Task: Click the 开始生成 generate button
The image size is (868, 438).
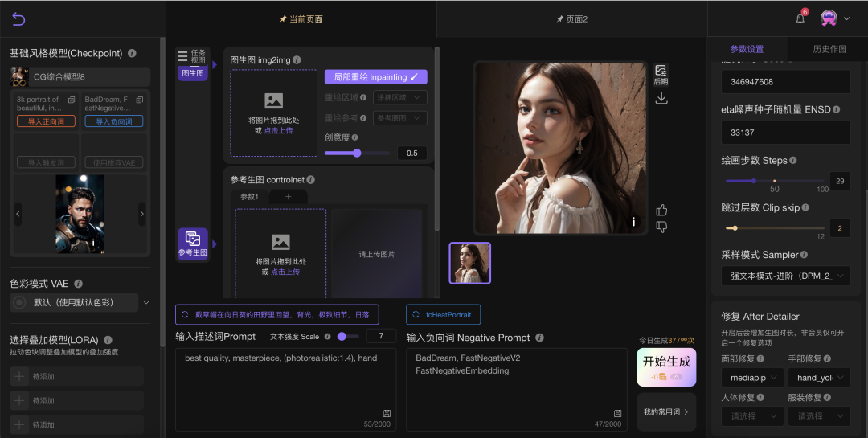Action: click(666, 366)
